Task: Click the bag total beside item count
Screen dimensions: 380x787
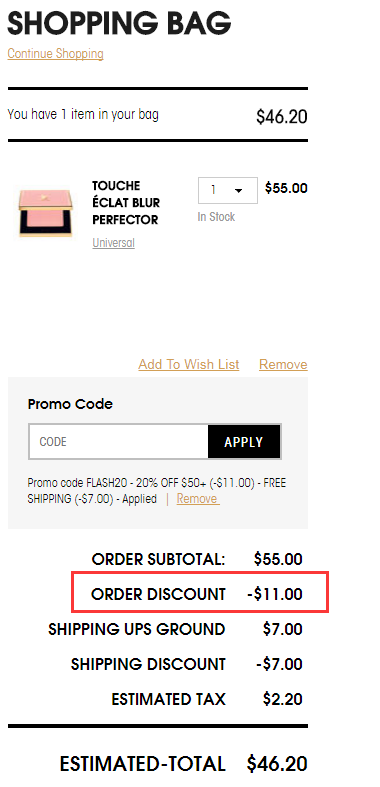Action: [282, 117]
